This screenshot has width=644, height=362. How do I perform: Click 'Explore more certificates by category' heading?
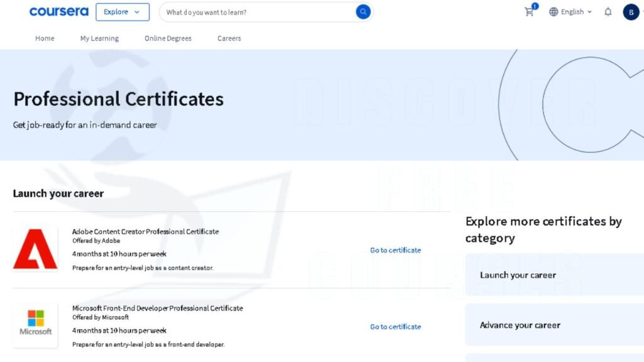tap(543, 229)
